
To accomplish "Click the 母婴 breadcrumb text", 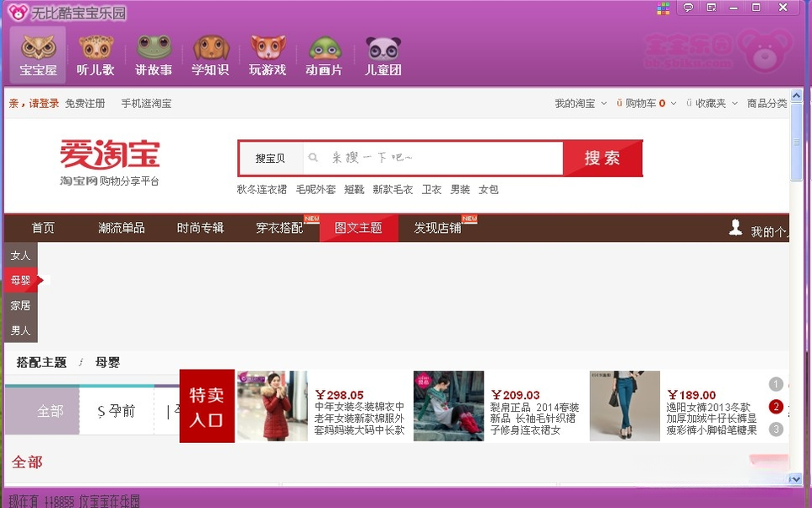I will (108, 363).
